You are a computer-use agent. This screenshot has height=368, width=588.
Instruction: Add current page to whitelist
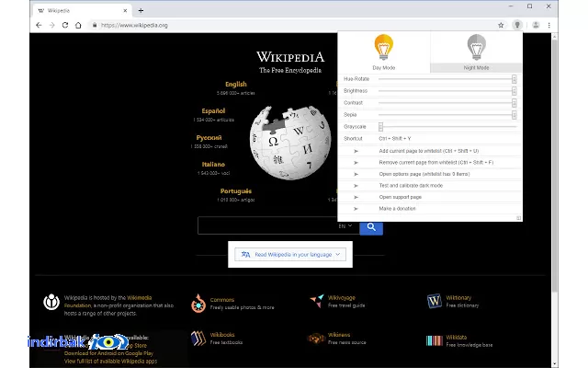click(429, 151)
